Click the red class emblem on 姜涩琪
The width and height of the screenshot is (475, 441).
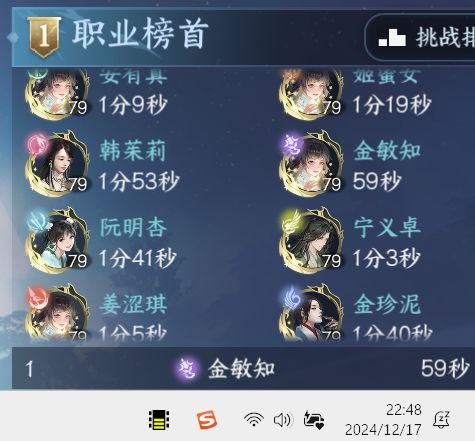38,297
